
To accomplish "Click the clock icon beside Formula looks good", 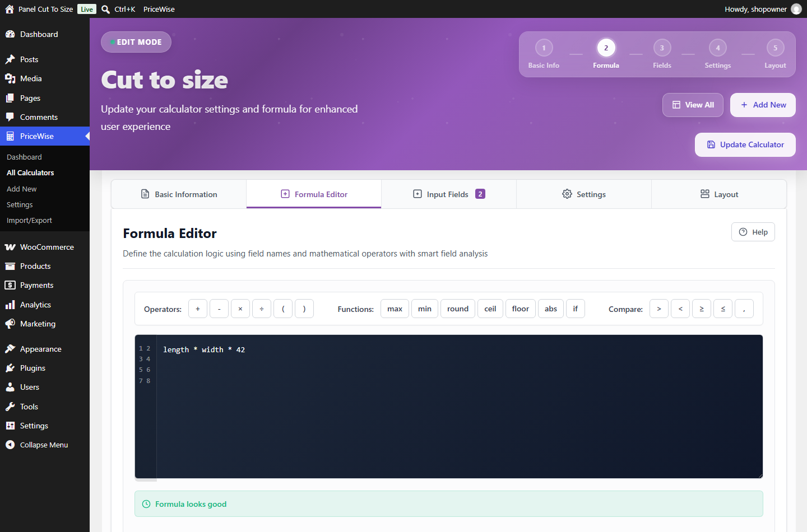I will tap(146, 504).
